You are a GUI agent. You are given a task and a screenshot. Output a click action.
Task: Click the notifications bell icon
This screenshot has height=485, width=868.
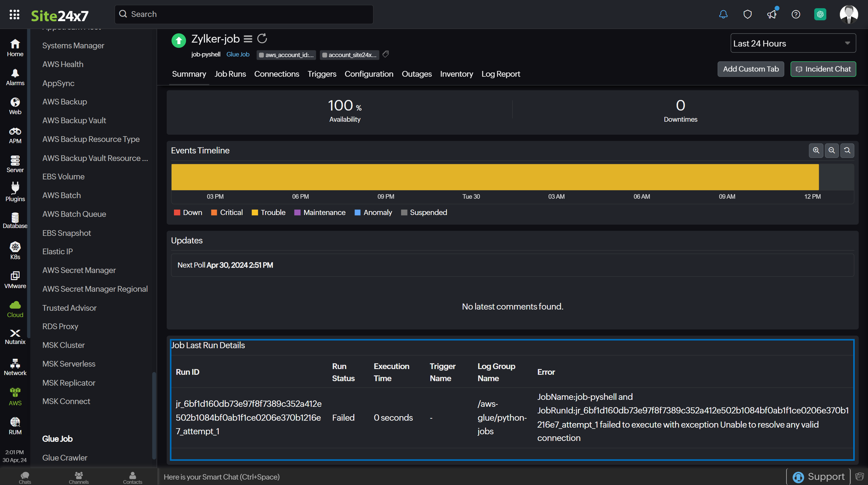coord(723,14)
